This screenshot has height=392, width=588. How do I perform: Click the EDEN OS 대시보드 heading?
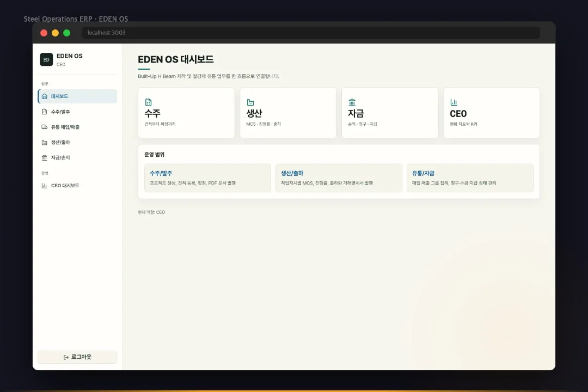(175, 59)
